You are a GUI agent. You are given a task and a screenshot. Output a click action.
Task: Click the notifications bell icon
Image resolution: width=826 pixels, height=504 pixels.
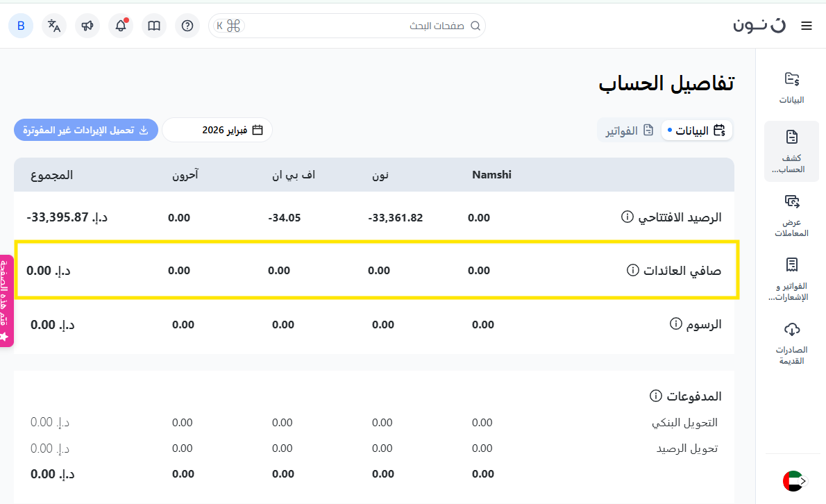121,26
